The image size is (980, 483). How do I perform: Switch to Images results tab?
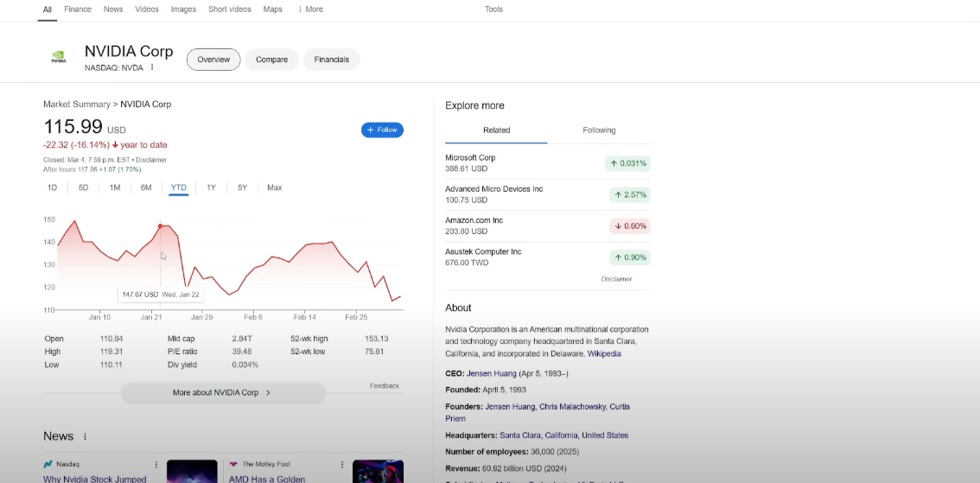(x=183, y=10)
